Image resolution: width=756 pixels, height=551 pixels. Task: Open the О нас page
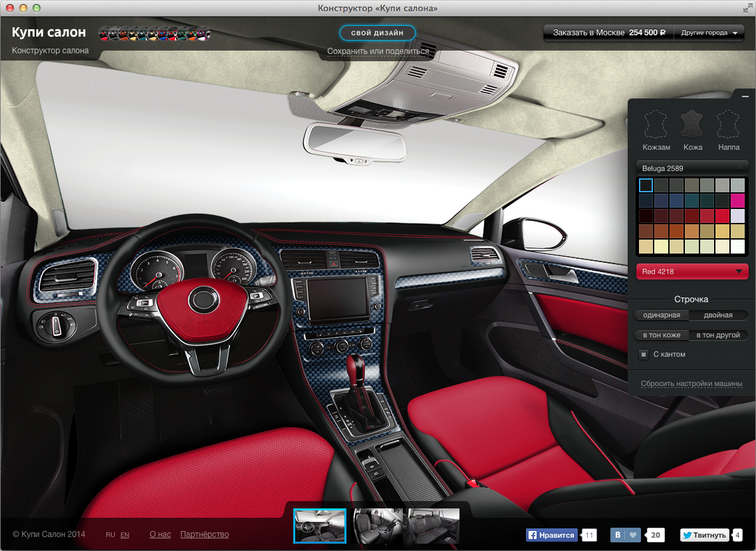[x=160, y=534]
